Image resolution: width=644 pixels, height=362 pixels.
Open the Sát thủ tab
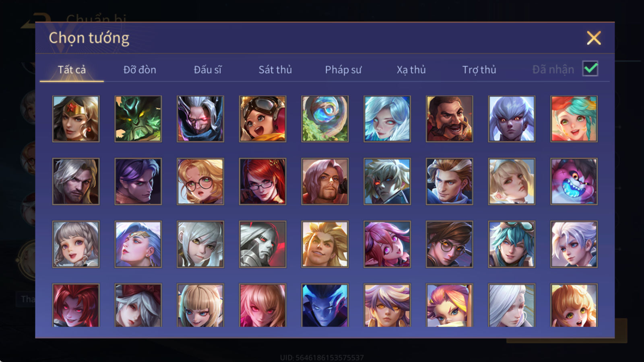coord(275,70)
